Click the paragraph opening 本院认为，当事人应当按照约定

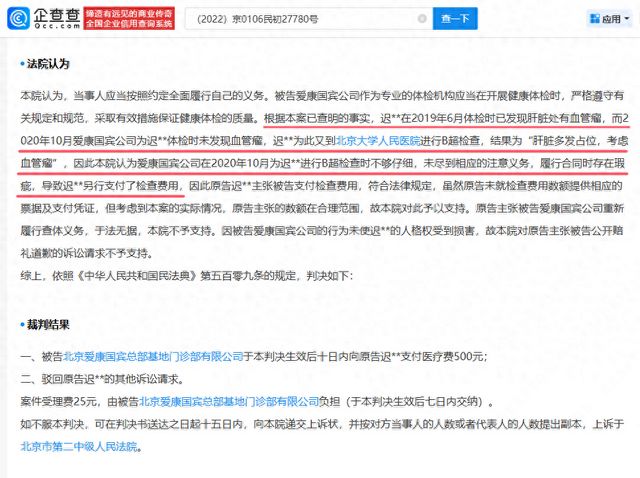coord(322,174)
